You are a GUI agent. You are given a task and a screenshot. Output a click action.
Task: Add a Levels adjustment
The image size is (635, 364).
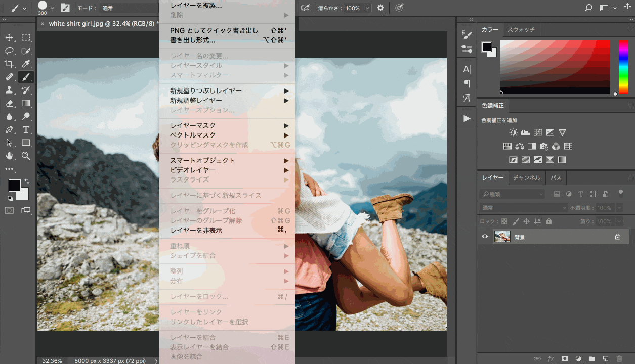click(x=526, y=132)
